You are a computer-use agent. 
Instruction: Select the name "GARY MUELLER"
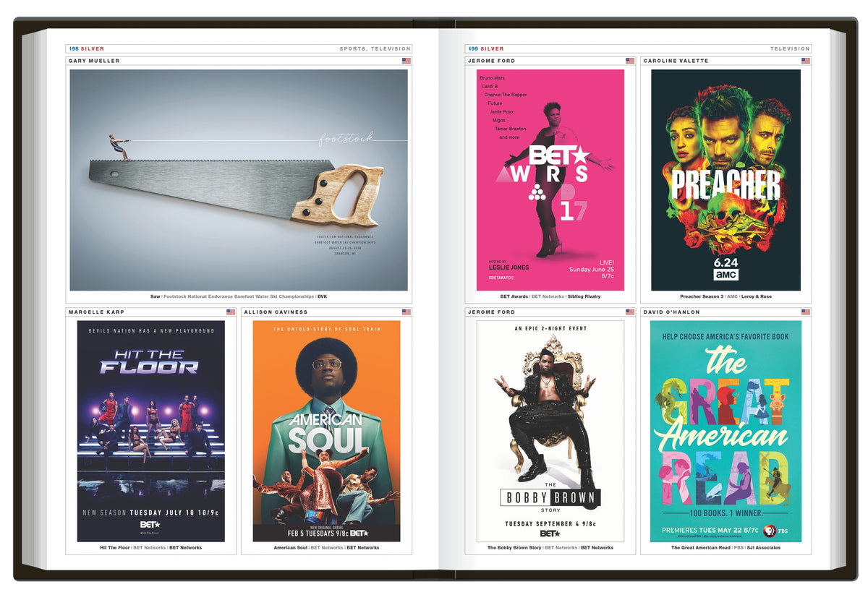[x=94, y=61]
